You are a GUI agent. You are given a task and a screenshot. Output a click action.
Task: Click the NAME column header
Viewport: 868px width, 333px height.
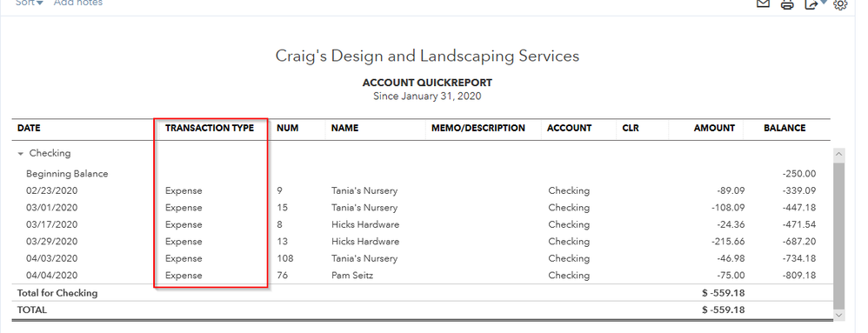click(x=345, y=129)
